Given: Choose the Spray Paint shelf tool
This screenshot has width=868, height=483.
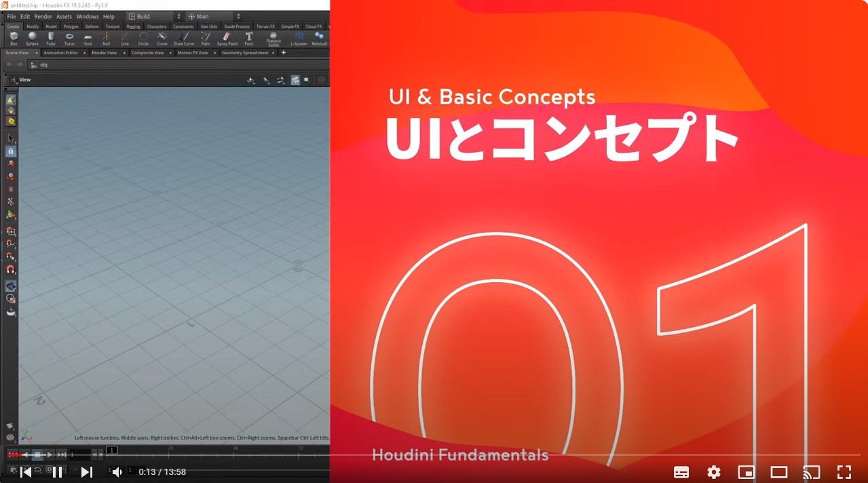Looking at the screenshot, I should pyautogui.click(x=227, y=38).
